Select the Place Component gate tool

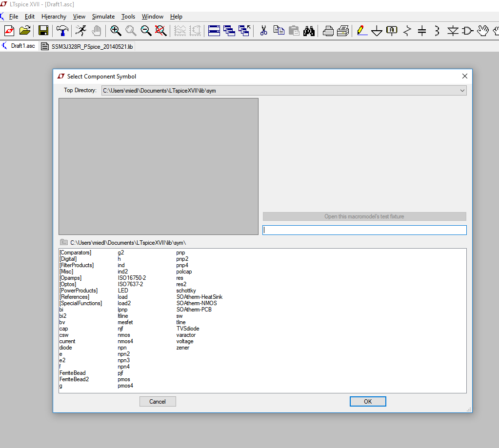(x=467, y=31)
